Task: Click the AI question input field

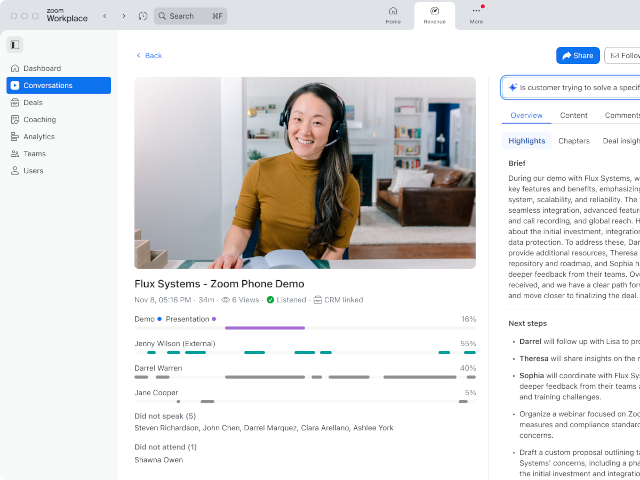Action: point(571,87)
